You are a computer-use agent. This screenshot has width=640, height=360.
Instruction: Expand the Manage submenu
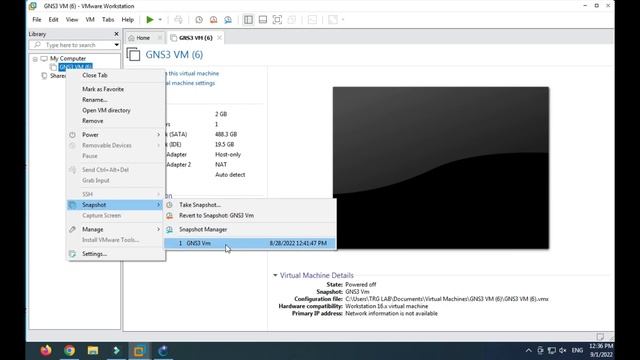(x=116, y=229)
